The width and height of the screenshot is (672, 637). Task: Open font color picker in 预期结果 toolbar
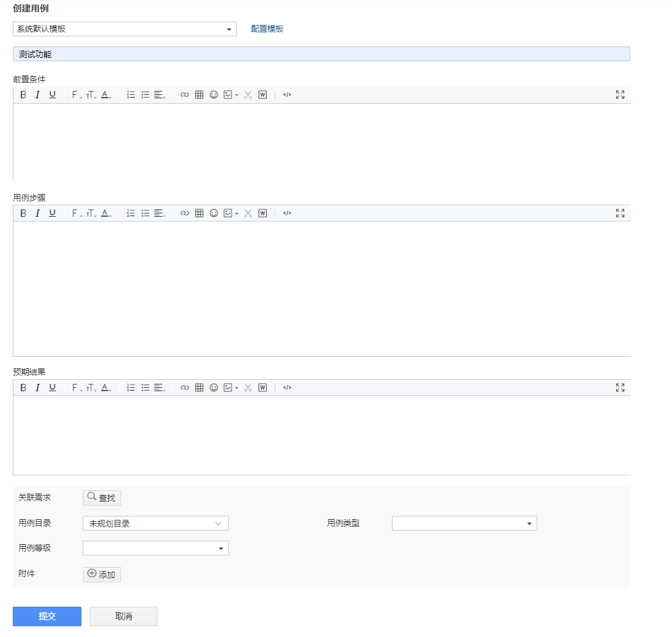coord(106,387)
